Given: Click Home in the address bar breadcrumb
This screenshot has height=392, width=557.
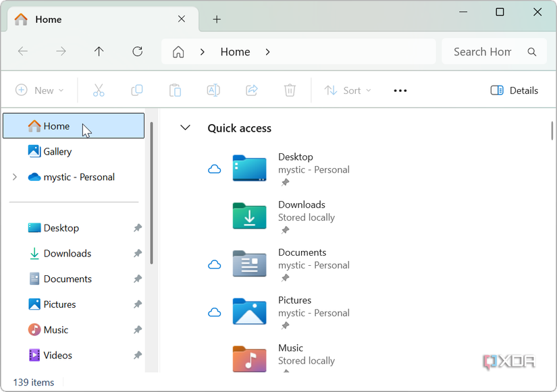Looking at the screenshot, I should tap(235, 51).
